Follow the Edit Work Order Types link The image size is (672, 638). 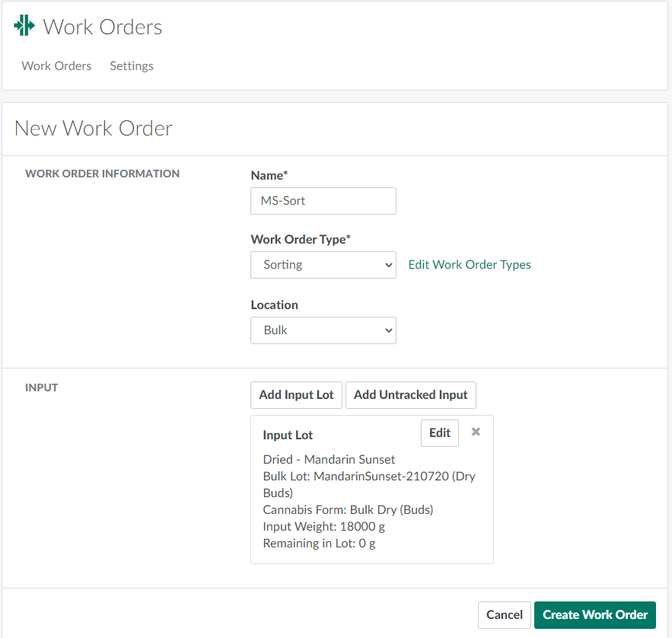(470, 265)
